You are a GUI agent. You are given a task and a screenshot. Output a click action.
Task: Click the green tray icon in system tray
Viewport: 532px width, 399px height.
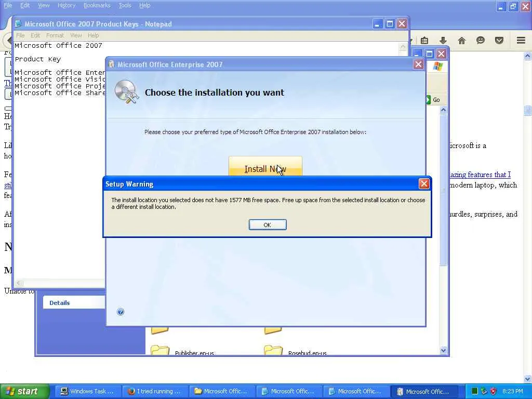pyautogui.click(x=475, y=391)
